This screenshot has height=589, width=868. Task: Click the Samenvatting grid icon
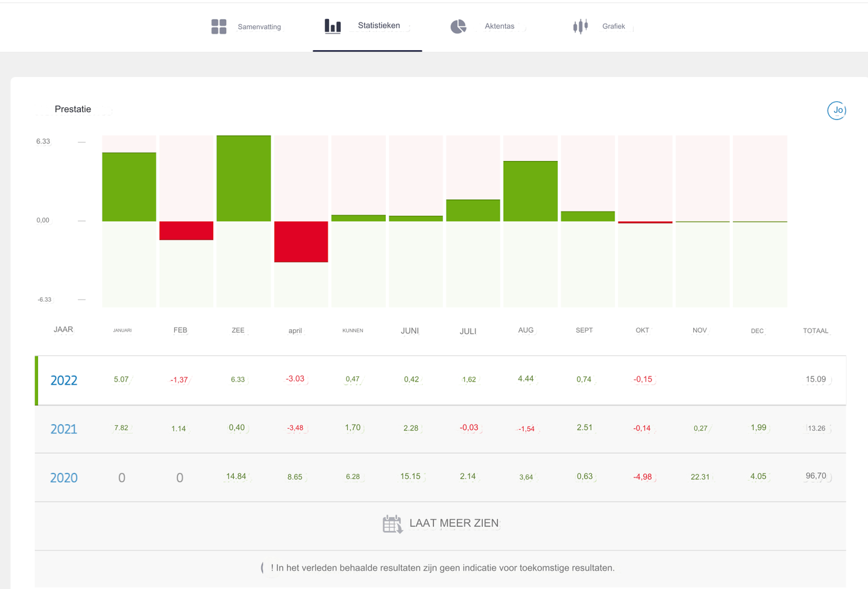tap(219, 27)
